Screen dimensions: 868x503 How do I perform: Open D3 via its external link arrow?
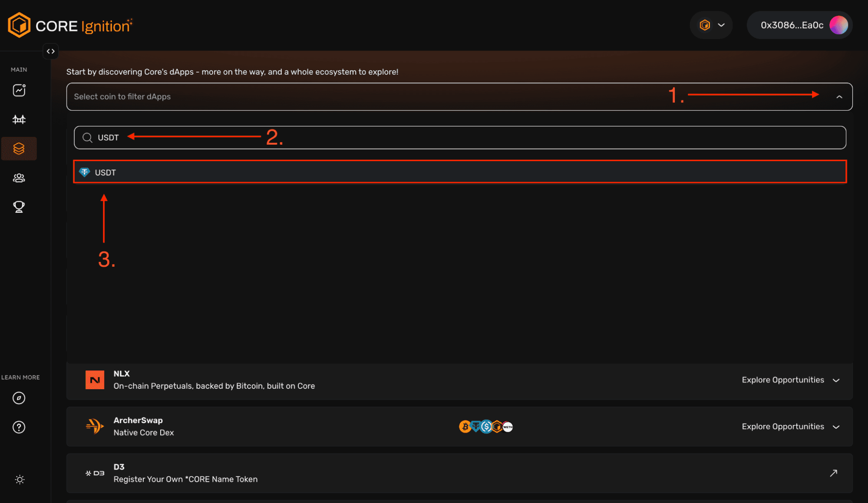pyautogui.click(x=834, y=473)
